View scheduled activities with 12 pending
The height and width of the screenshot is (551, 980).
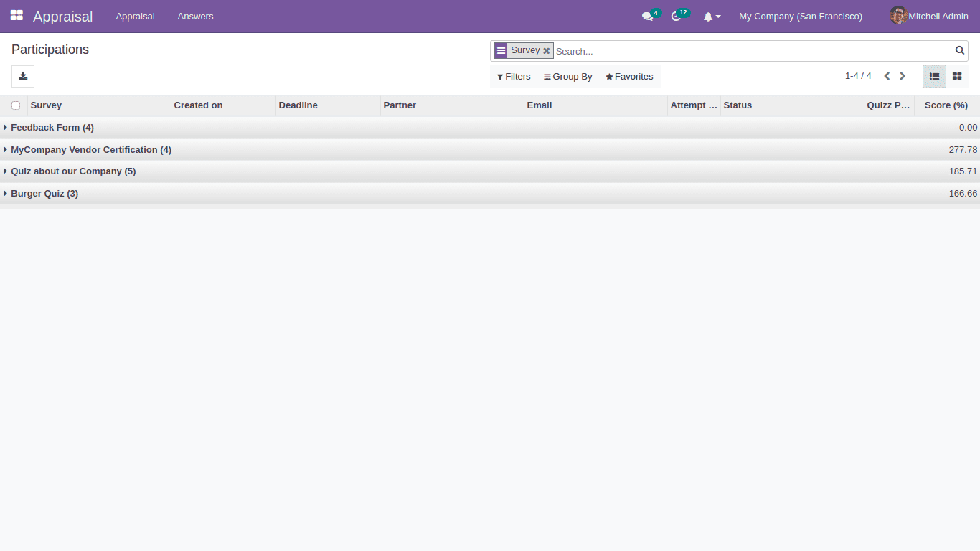point(675,16)
